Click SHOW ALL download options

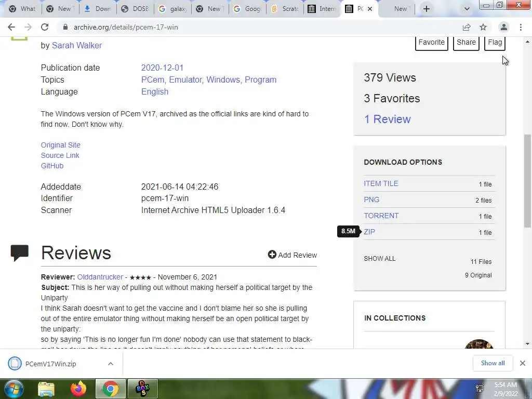(x=379, y=259)
